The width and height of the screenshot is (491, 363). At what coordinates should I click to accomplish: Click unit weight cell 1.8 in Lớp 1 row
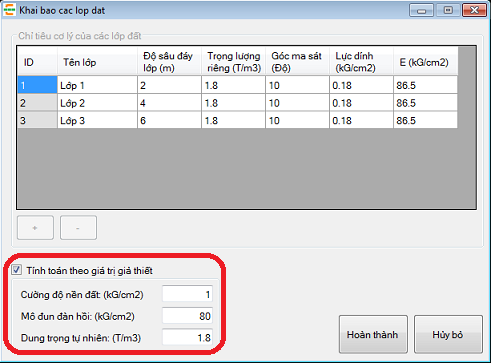point(233,85)
